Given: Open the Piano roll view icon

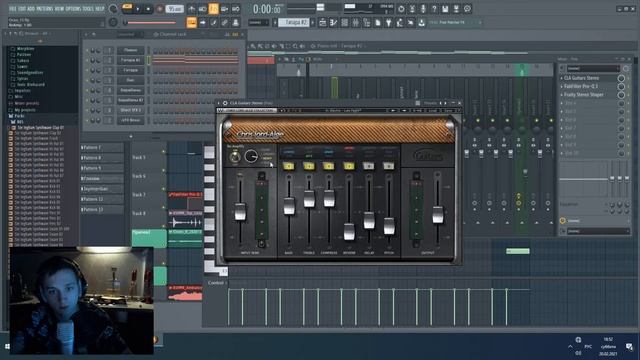Looking at the screenshot, I should (333, 22).
